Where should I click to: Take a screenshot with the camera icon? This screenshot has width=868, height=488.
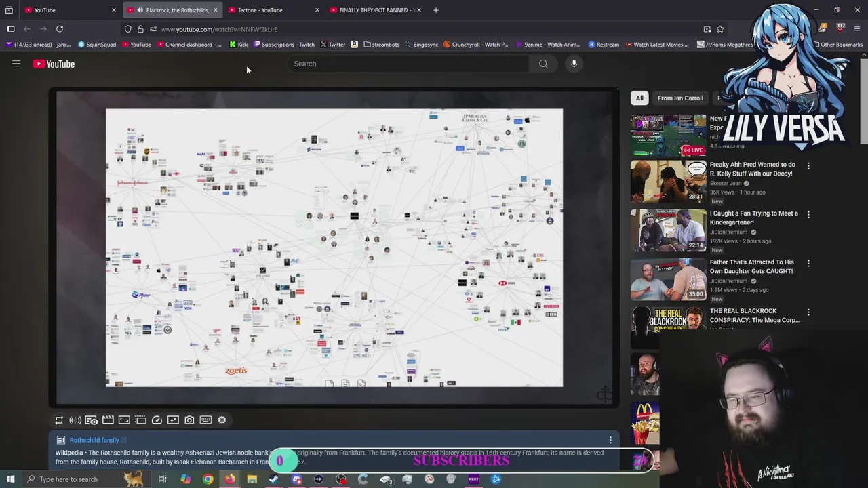pyautogui.click(x=189, y=420)
